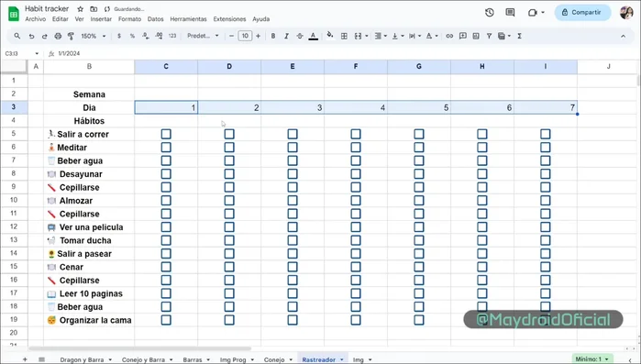Create a filter
641x364 pixels.
coord(489,36)
